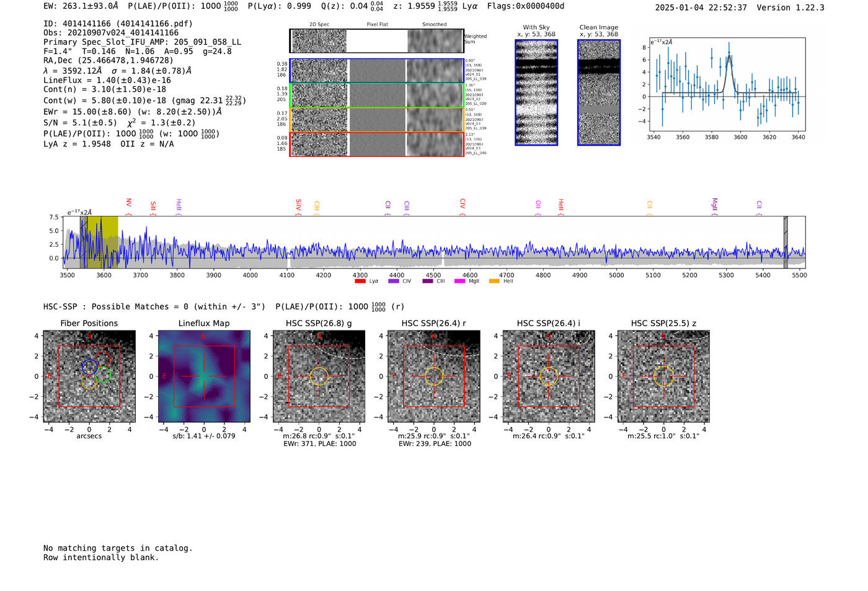The height and width of the screenshot is (591, 868).
Task: Select the blue-bordered fiber 2D spectrum row
Action: click(377, 71)
